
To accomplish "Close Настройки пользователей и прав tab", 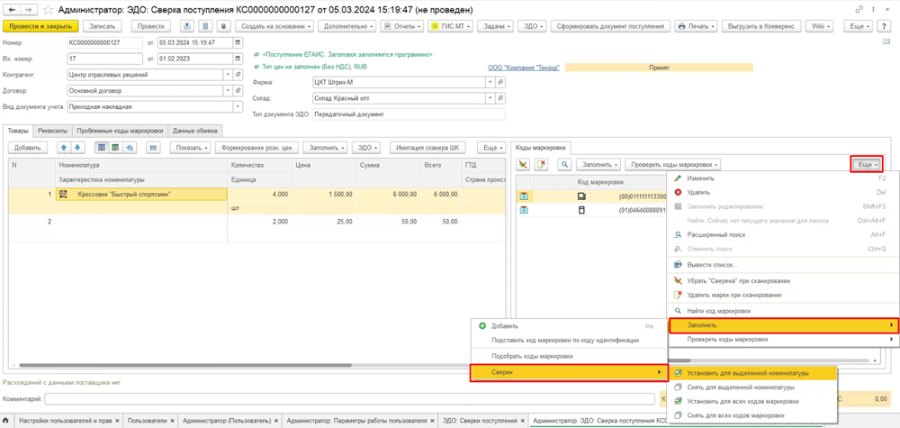I will [118, 421].
